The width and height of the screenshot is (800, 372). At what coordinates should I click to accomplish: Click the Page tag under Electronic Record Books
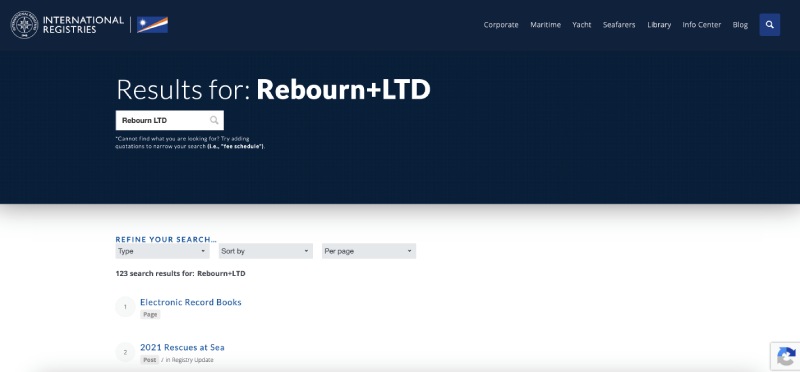coord(150,314)
